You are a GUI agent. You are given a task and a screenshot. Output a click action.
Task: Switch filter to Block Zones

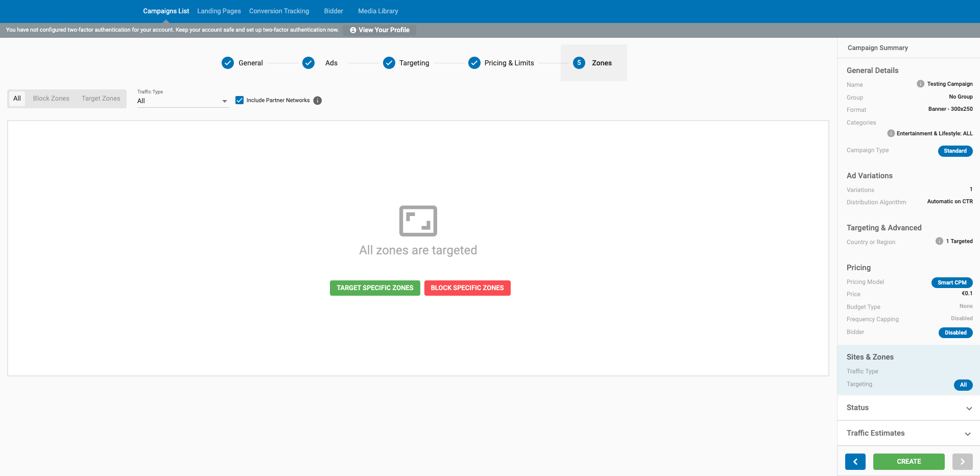coord(51,99)
